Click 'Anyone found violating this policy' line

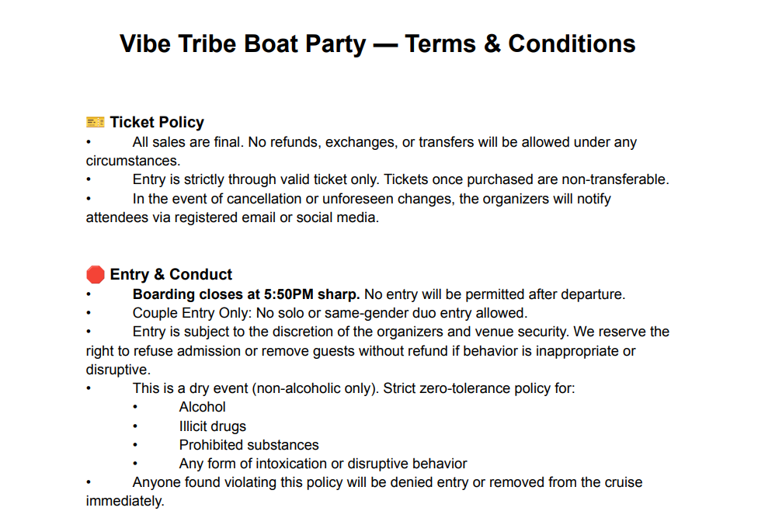(x=388, y=482)
